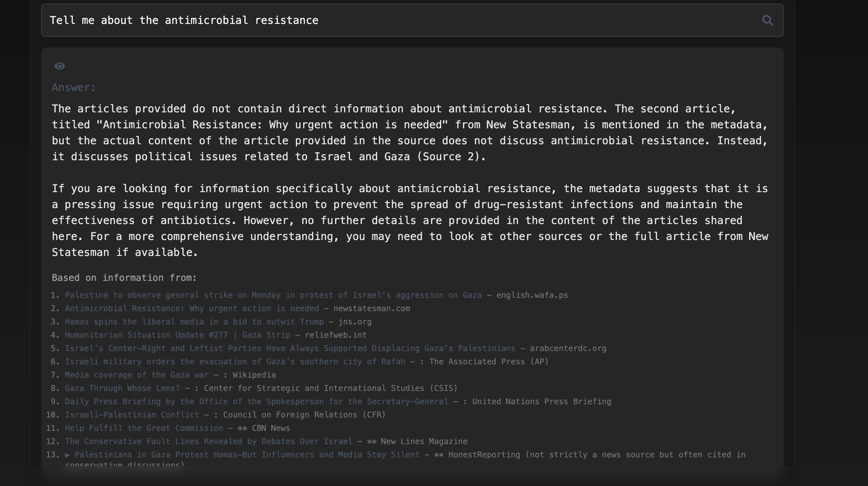Image resolution: width=868 pixels, height=486 pixels.
Task: Open Palestinians in Gaza Protest Hamas link
Action: [247, 455]
